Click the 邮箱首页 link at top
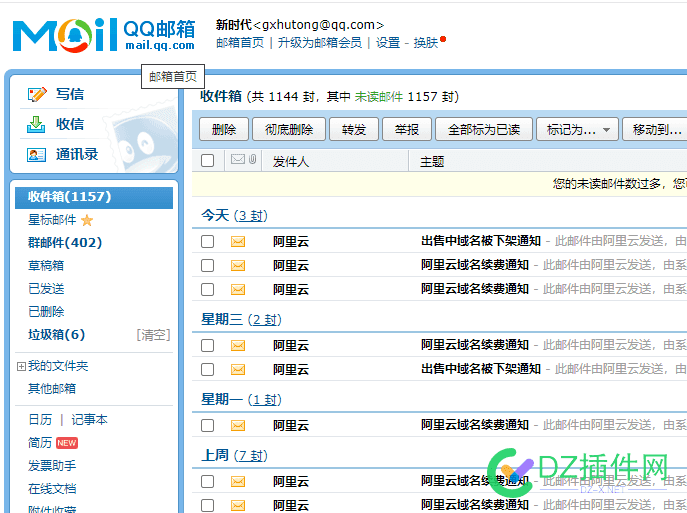This screenshot has height=513, width=687. point(240,43)
